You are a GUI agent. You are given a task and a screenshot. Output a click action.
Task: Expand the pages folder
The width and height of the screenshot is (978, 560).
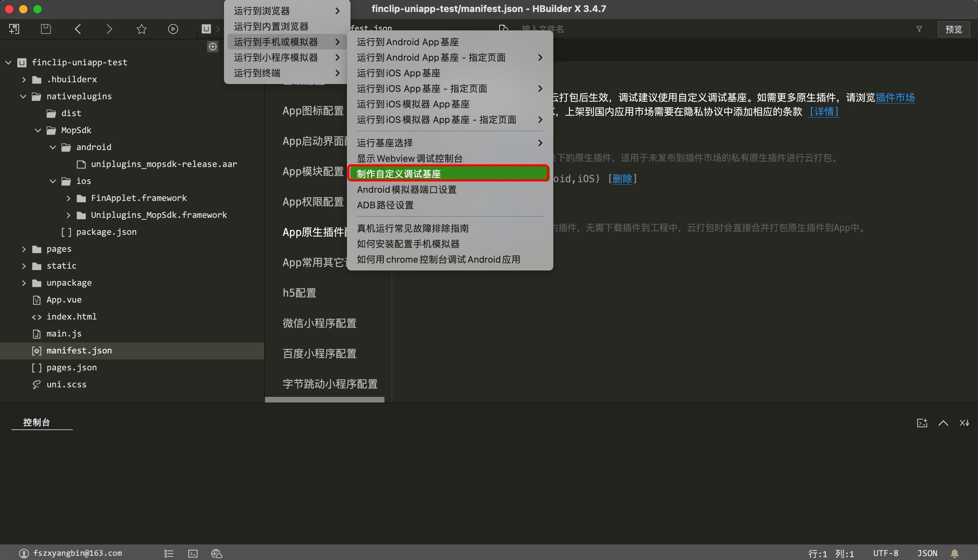click(24, 249)
